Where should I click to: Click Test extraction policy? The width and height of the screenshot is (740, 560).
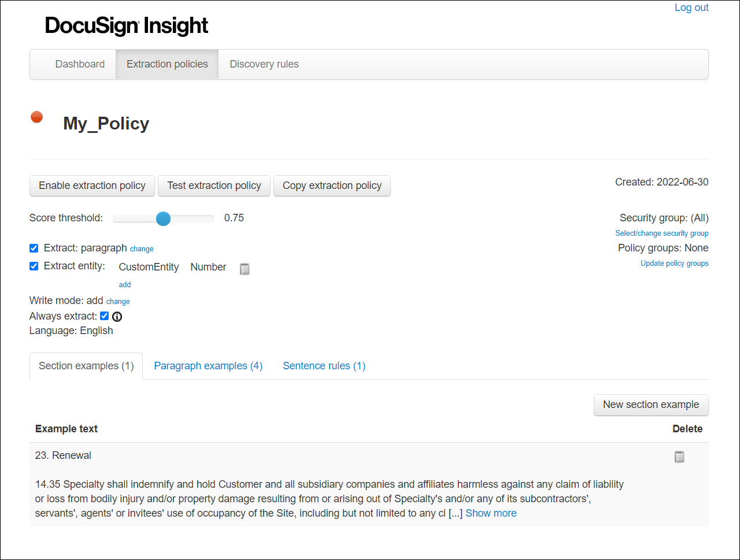[x=214, y=186]
